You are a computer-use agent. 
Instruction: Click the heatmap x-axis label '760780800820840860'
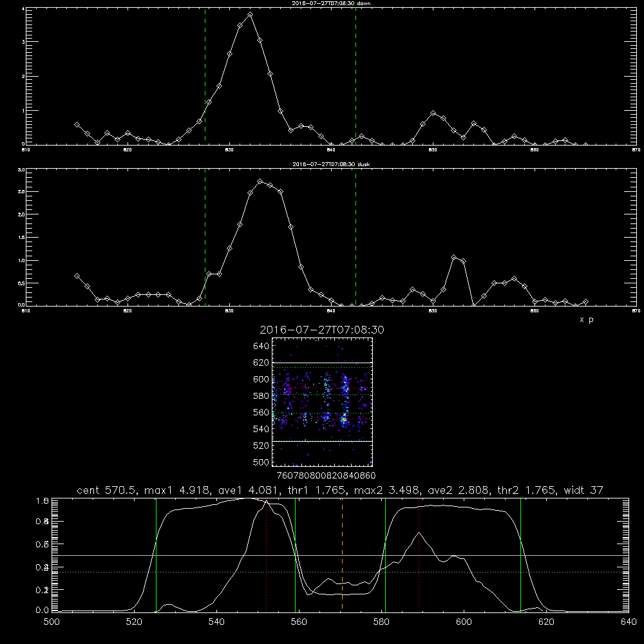coord(326,476)
